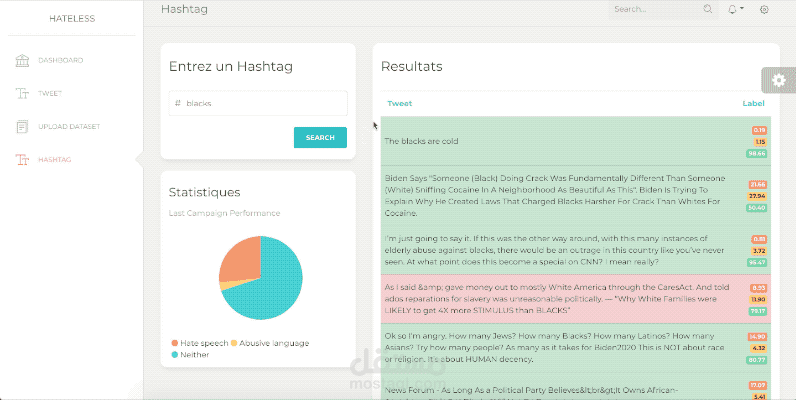Focus the top Search... field
Image resolution: width=796 pixels, height=400 pixels.
pyautogui.click(x=657, y=9)
